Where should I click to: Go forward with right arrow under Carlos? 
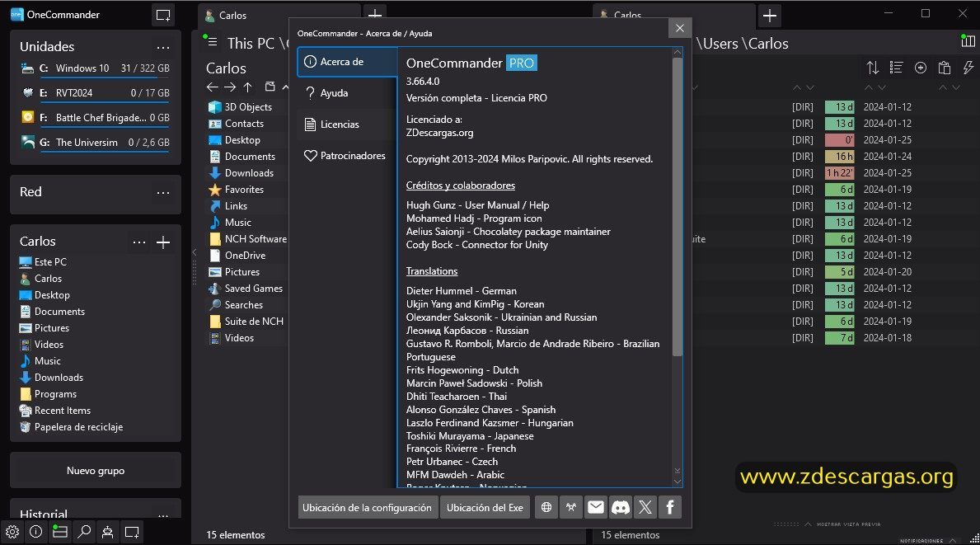pyautogui.click(x=230, y=87)
